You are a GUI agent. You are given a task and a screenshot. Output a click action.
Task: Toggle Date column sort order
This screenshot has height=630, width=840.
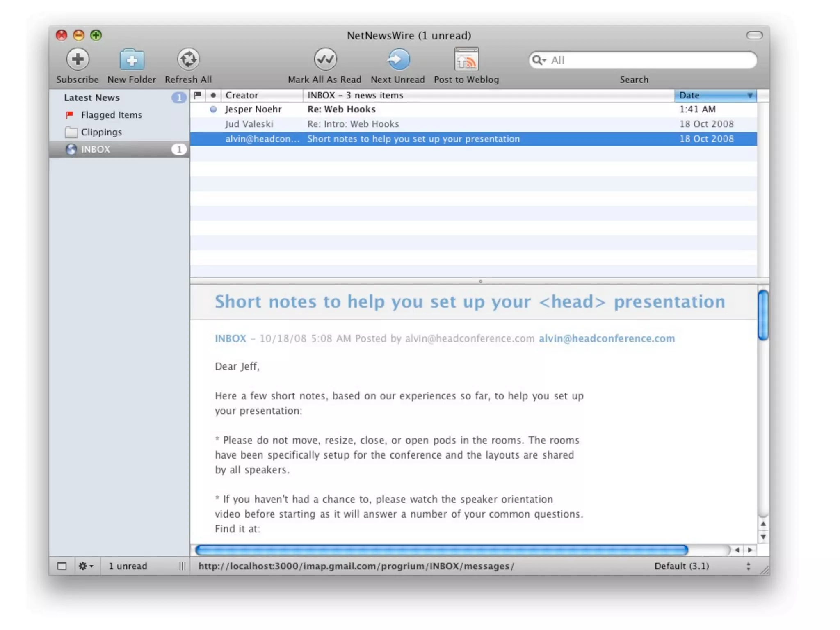[x=715, y=95]
